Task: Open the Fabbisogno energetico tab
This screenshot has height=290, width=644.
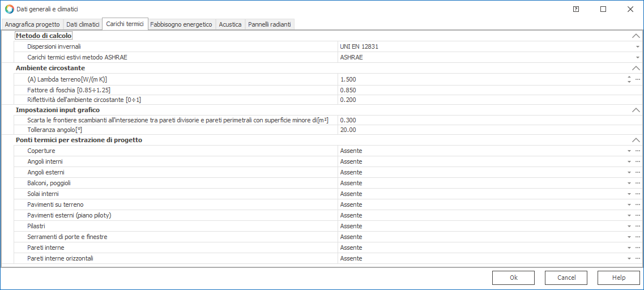Action: click(x=181, y=24)
